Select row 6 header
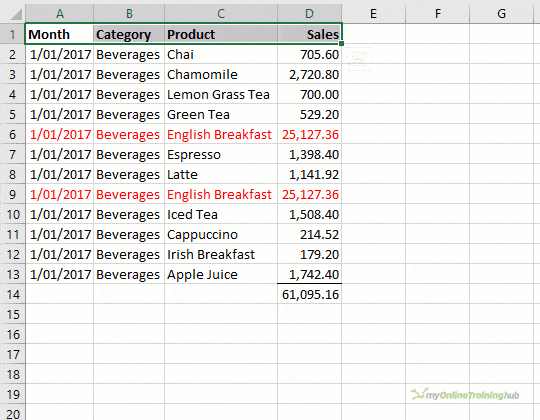 pyautogui.click(x=12, y=134)
